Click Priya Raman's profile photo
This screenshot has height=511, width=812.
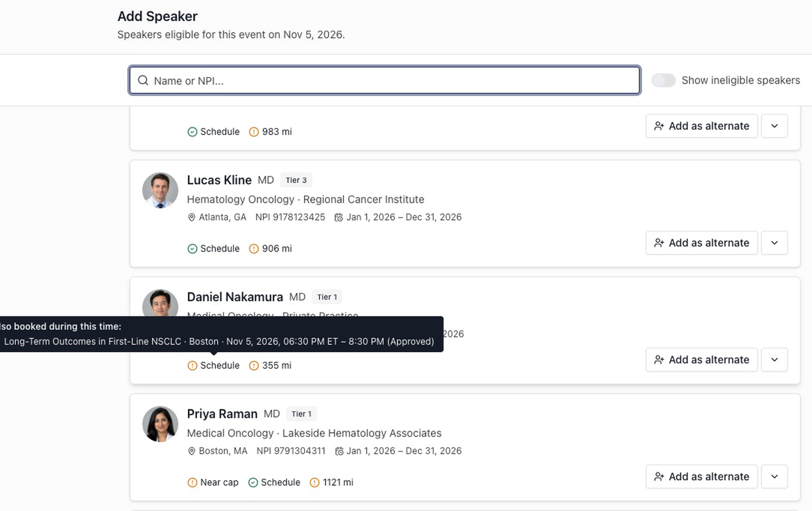click(x=160, y=424)
